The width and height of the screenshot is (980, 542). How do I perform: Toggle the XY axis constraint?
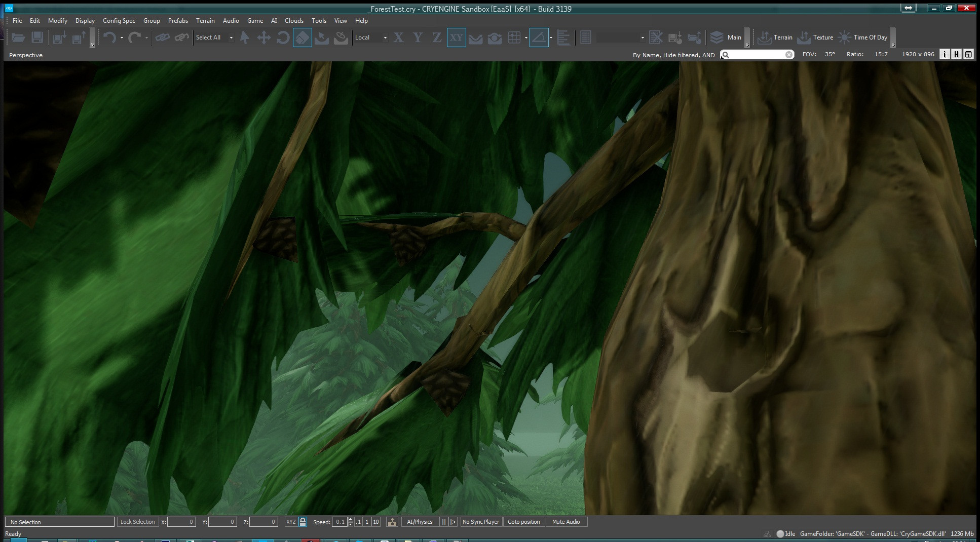[x=456, y=37]
